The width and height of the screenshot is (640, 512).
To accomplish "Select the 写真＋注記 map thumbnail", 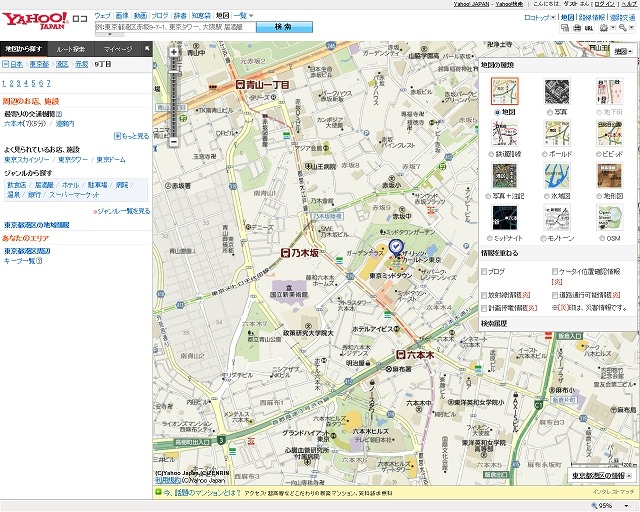I will click(505, 175).
